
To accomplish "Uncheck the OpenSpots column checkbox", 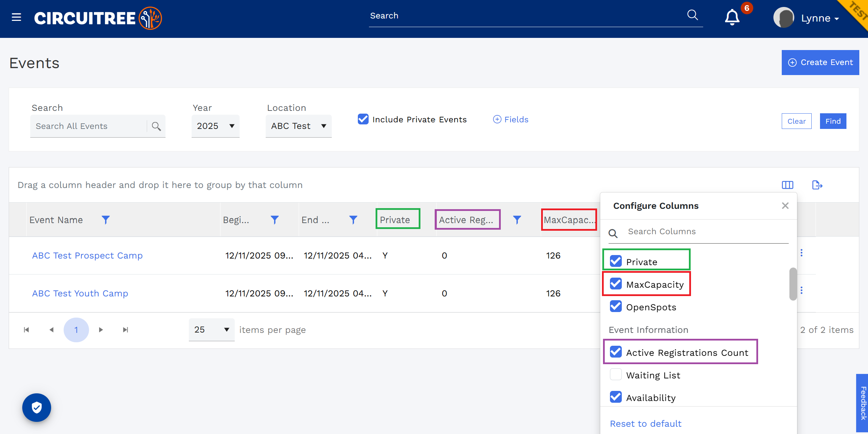I will click(x=616, y=306).
